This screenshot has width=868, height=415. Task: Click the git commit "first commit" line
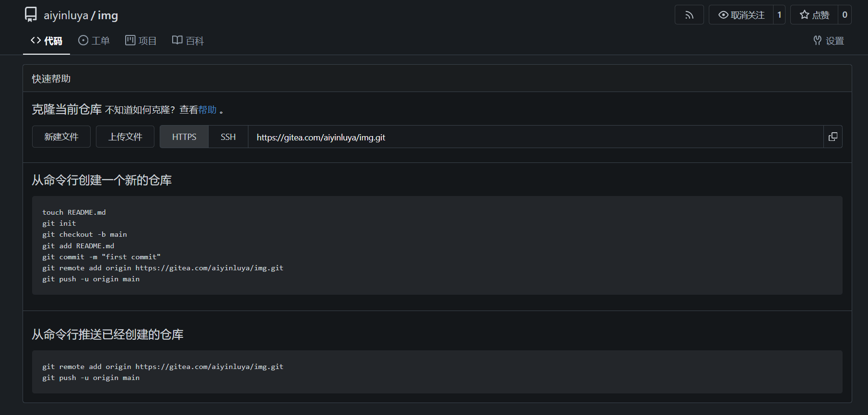pyautogui.click(x=101, y=257)
